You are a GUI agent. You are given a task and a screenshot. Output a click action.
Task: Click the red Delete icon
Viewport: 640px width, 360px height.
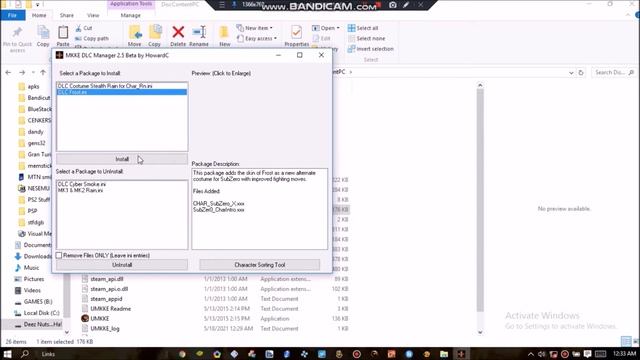(x=178, y=32)
